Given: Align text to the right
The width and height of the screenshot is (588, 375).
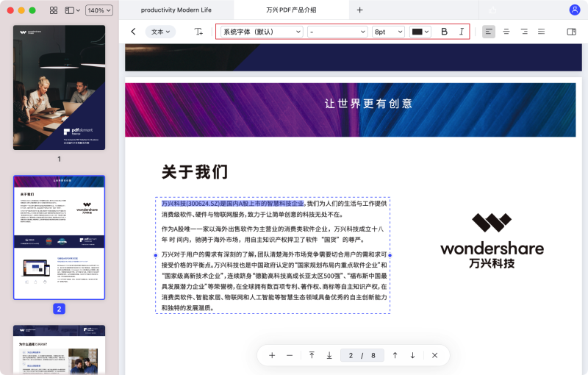Looking at the screenshot, I should pos(524,32).
